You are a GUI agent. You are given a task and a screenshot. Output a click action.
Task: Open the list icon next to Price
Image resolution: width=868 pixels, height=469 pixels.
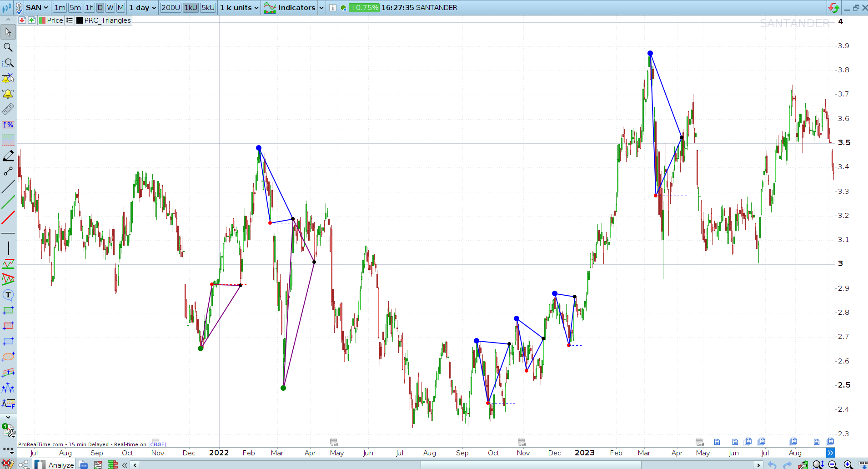click(70, 20)
